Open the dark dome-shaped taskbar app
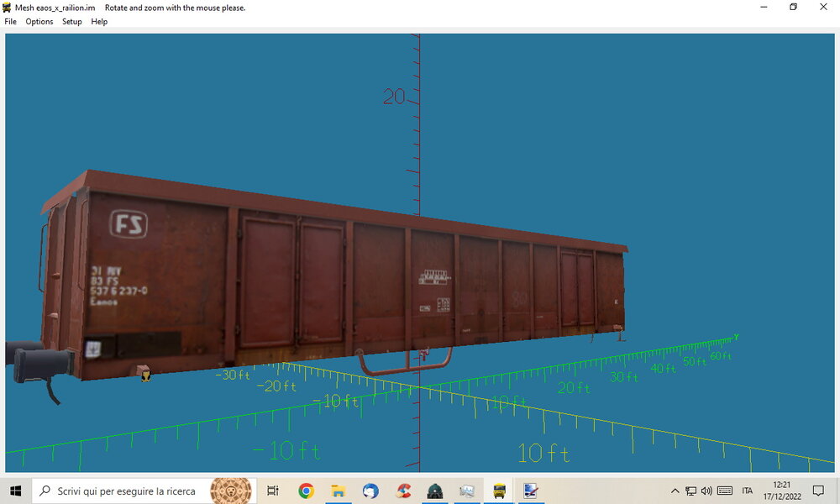Viewport: 840px width, 504px height. point(435,491)
